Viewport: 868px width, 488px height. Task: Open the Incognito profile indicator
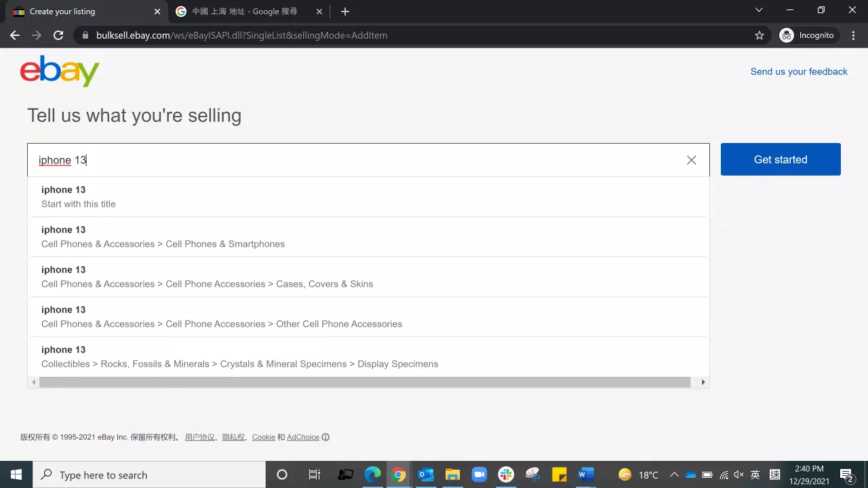click(808, 35)
